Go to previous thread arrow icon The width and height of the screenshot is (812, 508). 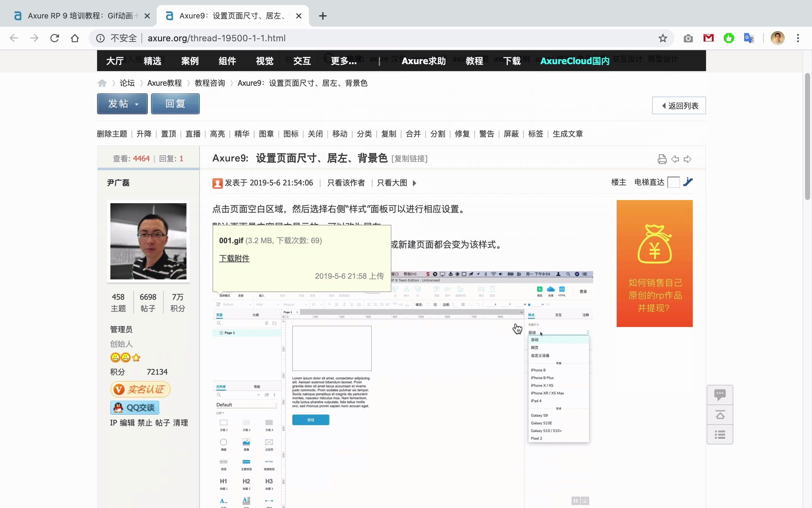[x=675, y=159]
